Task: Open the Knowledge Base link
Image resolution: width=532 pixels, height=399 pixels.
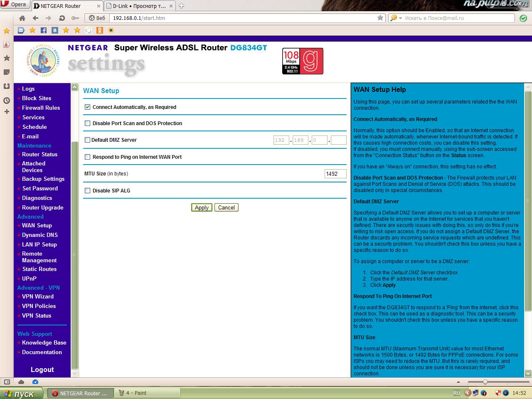Action: [44, 342]
